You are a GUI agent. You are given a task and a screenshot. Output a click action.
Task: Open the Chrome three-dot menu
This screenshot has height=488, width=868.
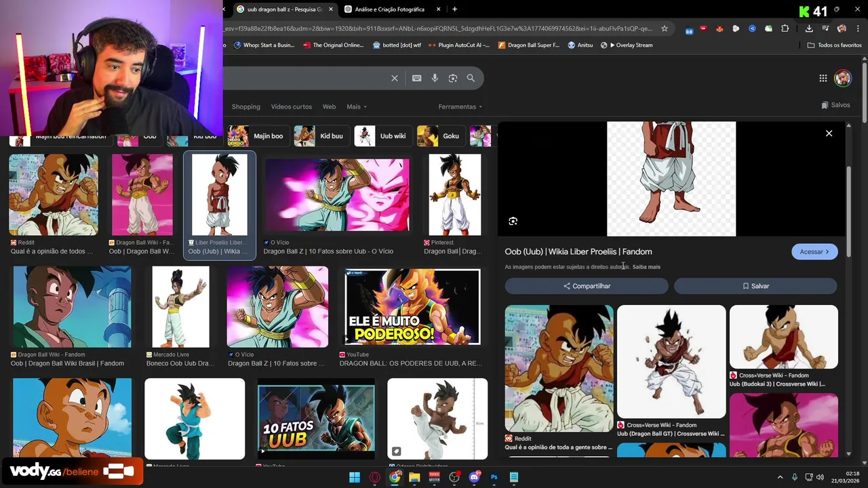858,28
